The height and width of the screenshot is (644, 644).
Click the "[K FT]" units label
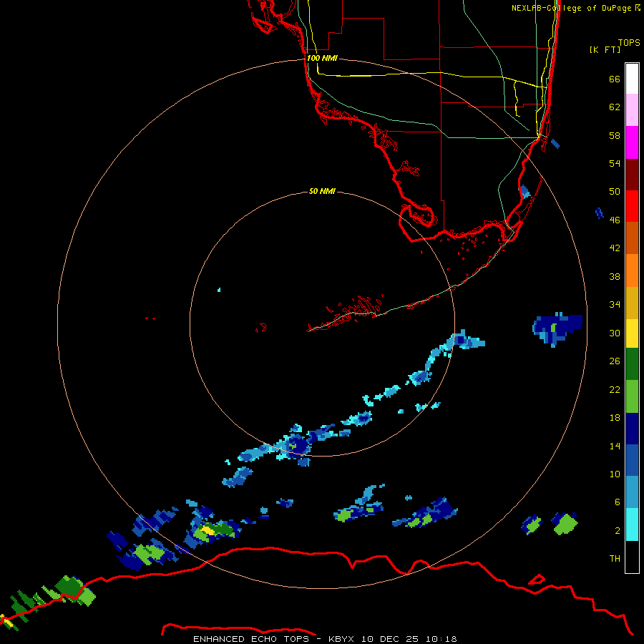pyautogui.click(x=605, y=50)
